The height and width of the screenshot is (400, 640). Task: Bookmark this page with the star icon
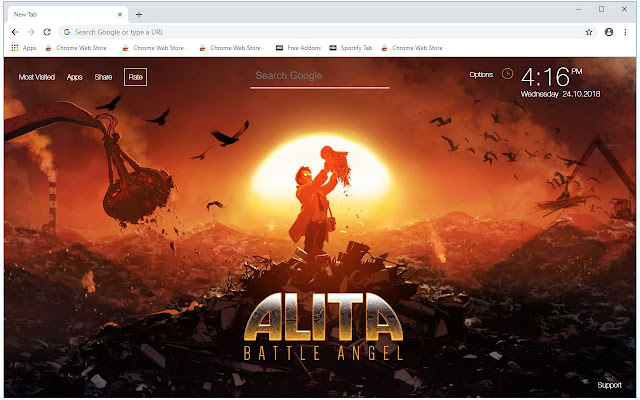click(x=589, y=32)
